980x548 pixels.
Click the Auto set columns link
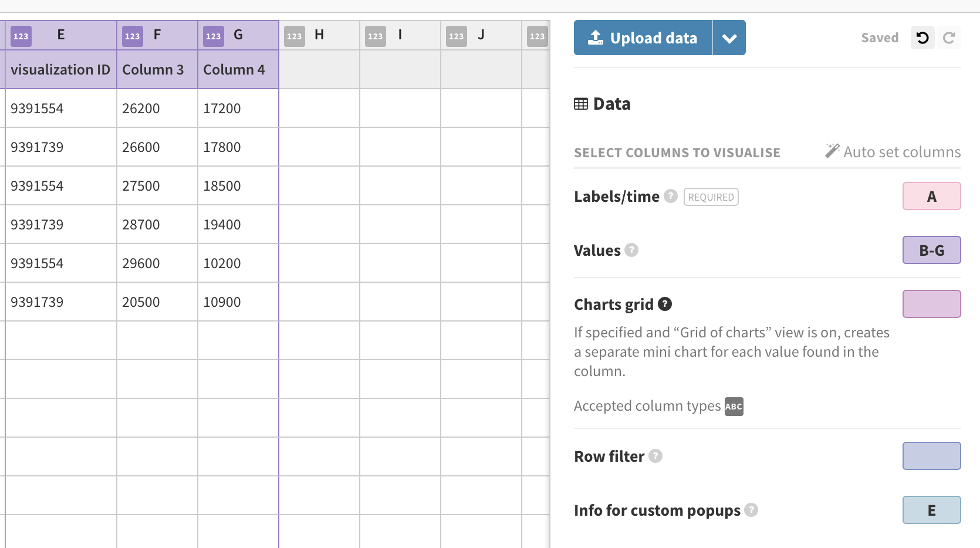pyautogui.click(x=901, y=151)
